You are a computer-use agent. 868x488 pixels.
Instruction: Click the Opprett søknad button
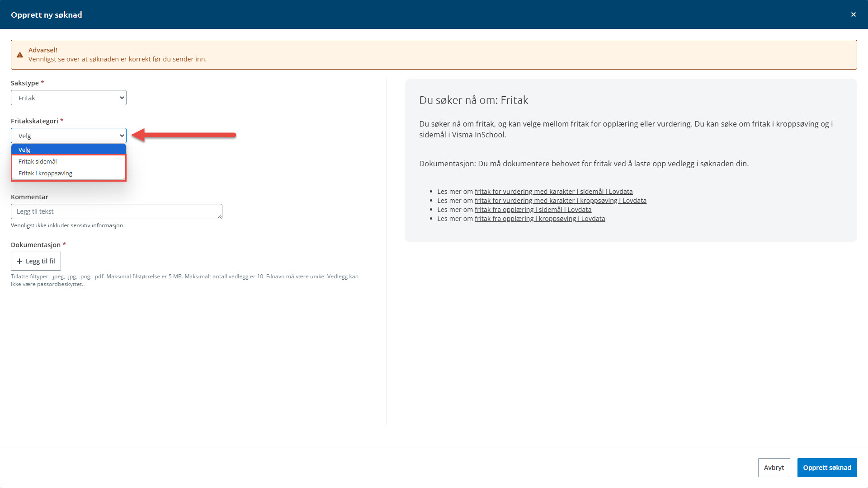click(827, 468)
